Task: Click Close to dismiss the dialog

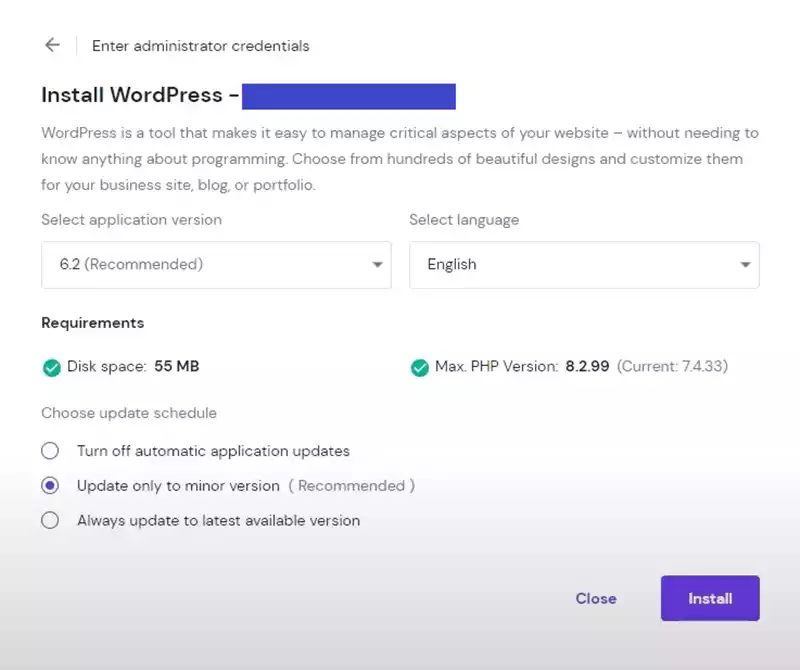Action: (x=596, y=598)
